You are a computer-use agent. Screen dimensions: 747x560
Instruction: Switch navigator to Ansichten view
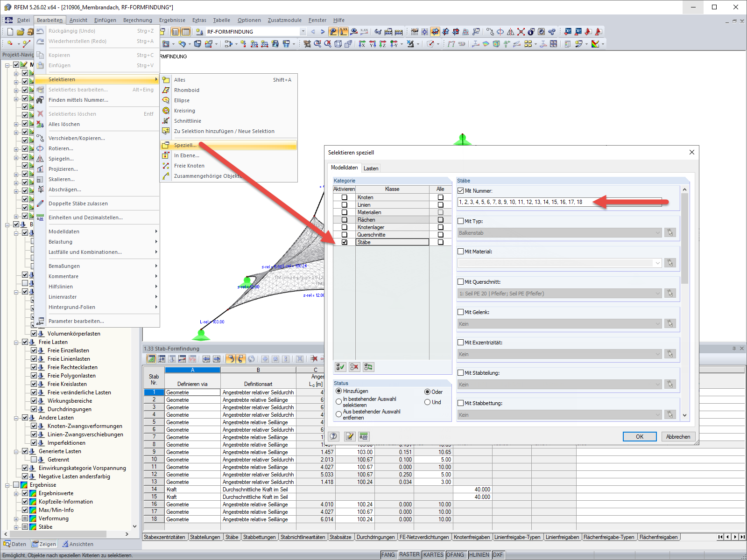coord(78,544)
